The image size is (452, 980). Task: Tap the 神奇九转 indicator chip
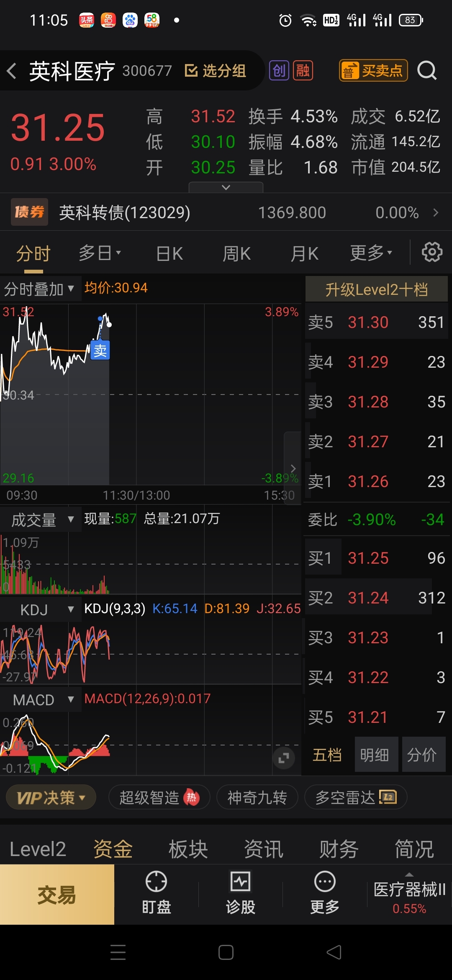tap(257, 797)
